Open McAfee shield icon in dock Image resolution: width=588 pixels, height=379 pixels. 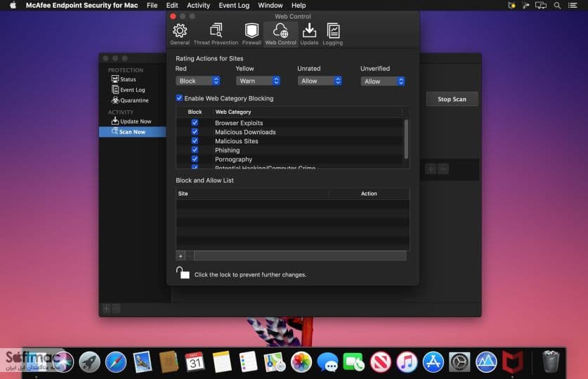[x=513, y=362]
